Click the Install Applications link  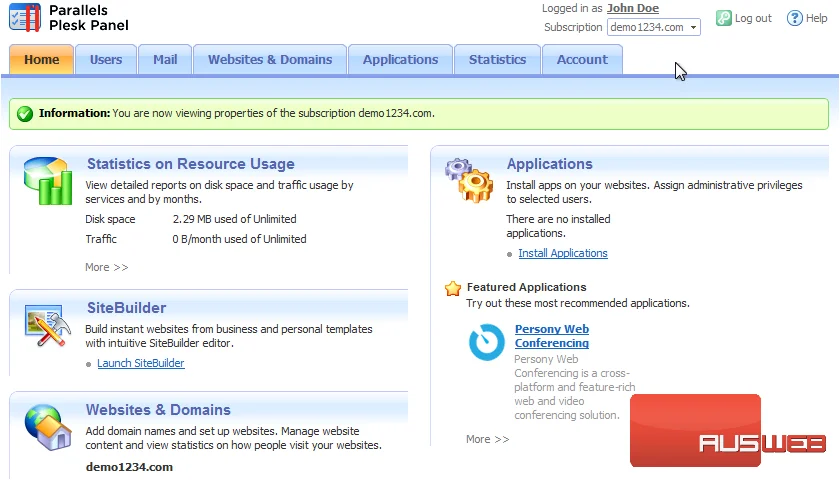click(562, 253)
